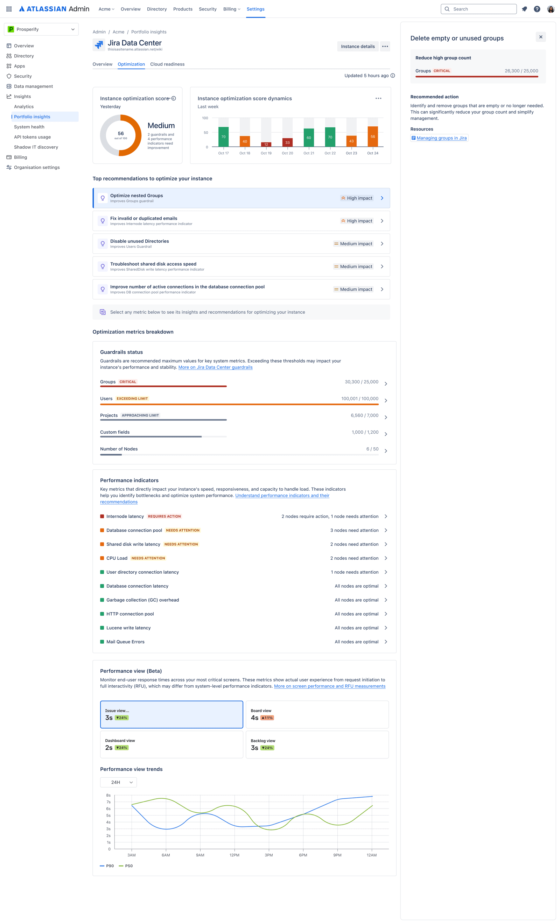Click the Insights chart sidebar icon
Image resolution: width=560 pixels, height=924 pixels.
[9, 96]
